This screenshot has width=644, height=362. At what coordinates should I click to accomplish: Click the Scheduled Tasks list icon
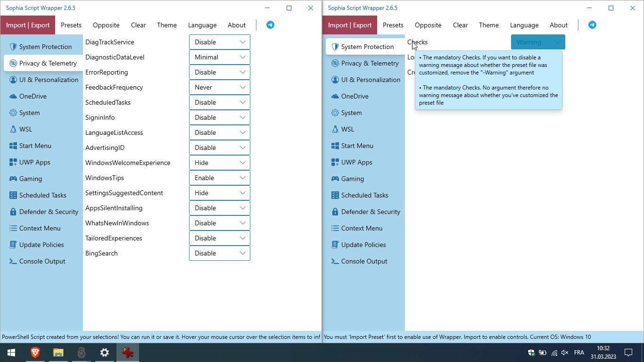pos(13,195)
